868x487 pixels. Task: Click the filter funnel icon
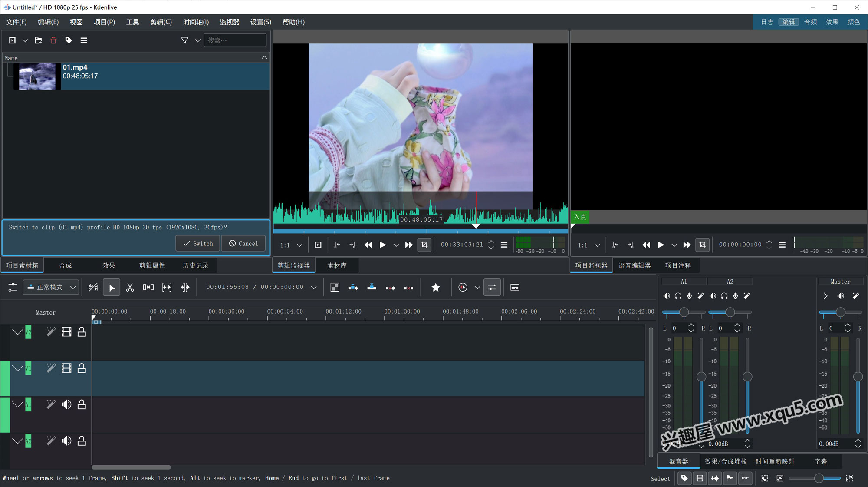pyautogui.click(x=184, y=40)
